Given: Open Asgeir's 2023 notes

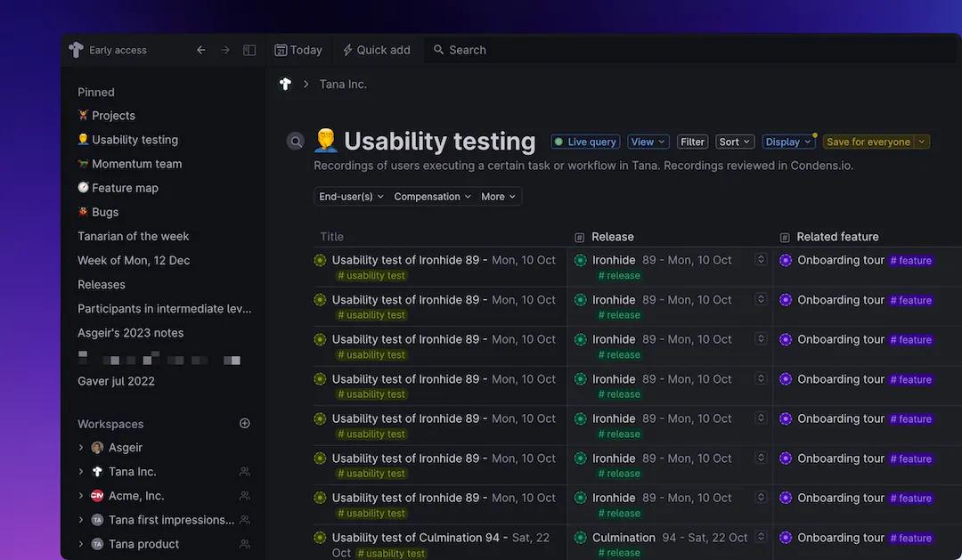Looking at the screenshot, I should click(131, 332).
